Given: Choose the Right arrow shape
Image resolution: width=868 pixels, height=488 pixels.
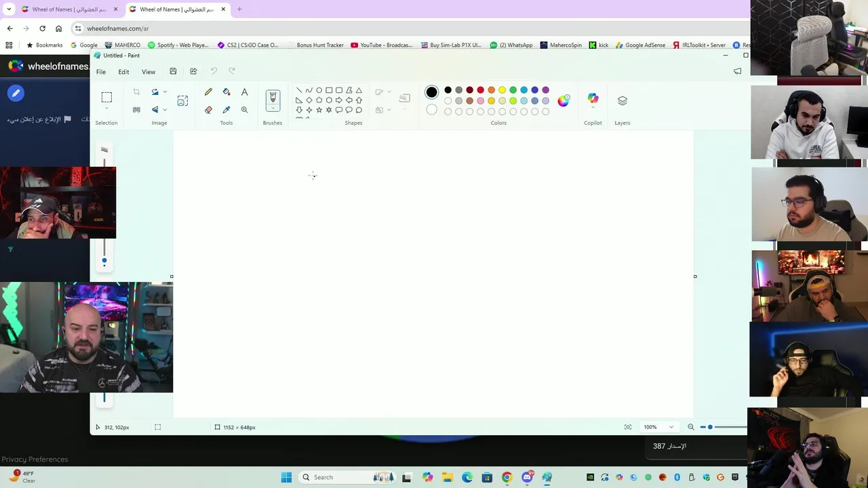Looking at the screenshot, I should (339, 100).
